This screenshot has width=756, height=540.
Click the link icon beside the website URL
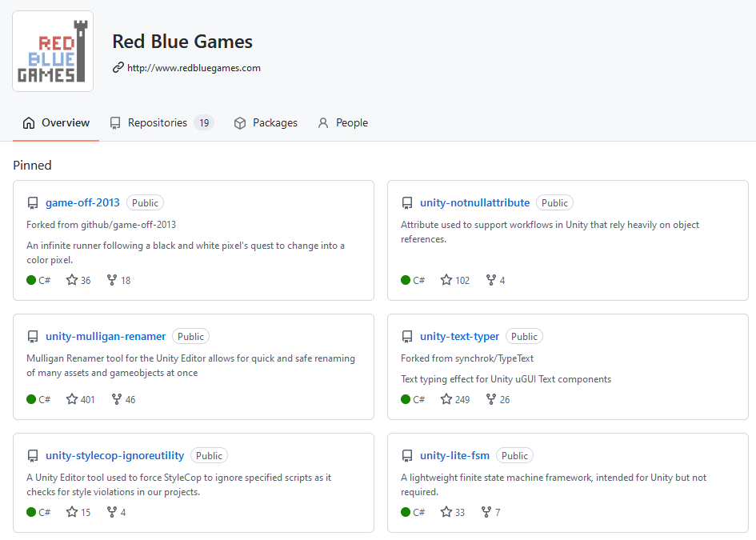117,68
